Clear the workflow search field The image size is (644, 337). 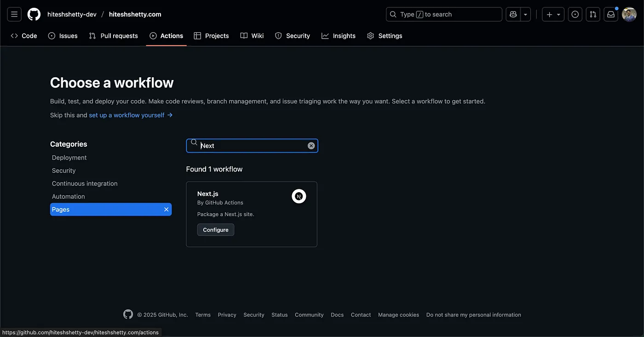[x=311, y=146]
